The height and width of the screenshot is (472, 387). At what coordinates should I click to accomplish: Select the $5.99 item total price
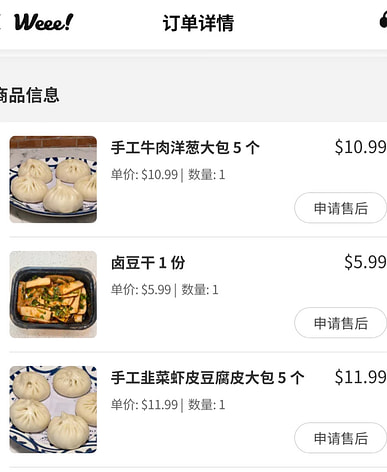365,262
